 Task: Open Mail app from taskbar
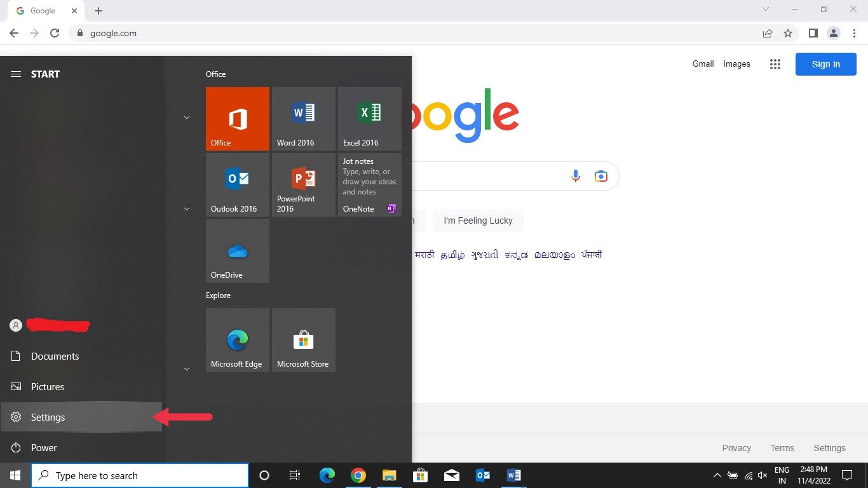[452, 475]
